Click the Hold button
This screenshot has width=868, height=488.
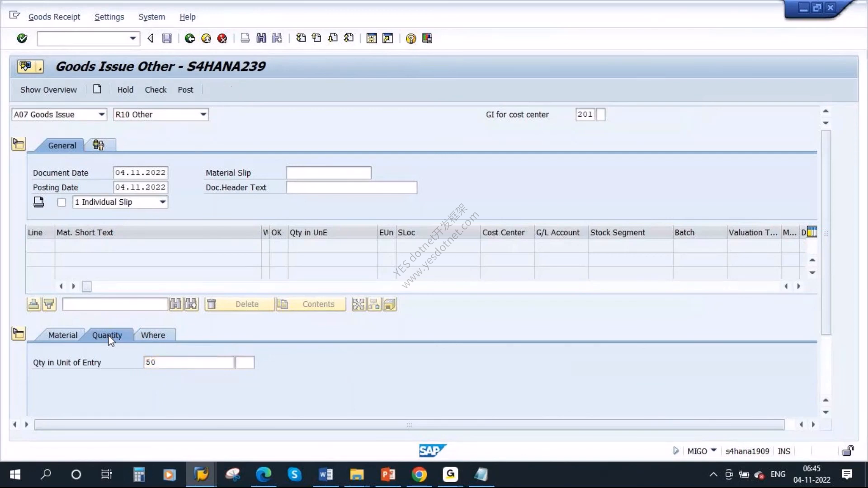[x=125, y=89]
